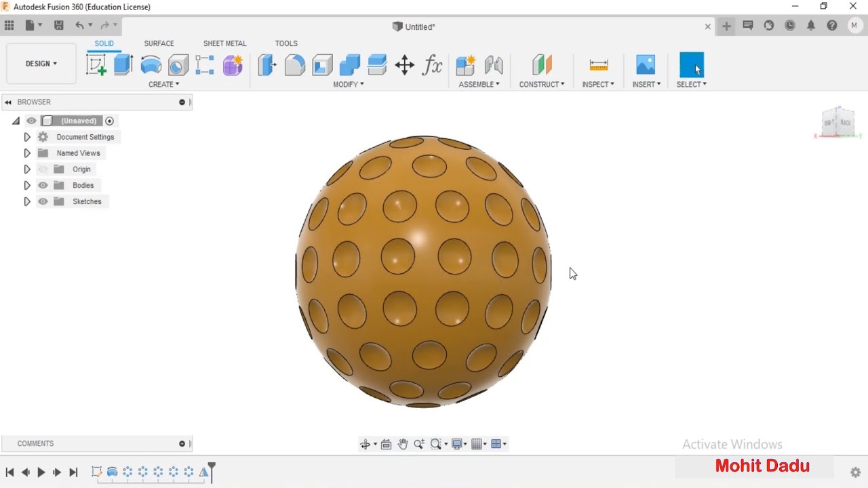Screen dimensions: 868x488
Task: Open the INSERT dropdown menu
Action: (646, 84)
